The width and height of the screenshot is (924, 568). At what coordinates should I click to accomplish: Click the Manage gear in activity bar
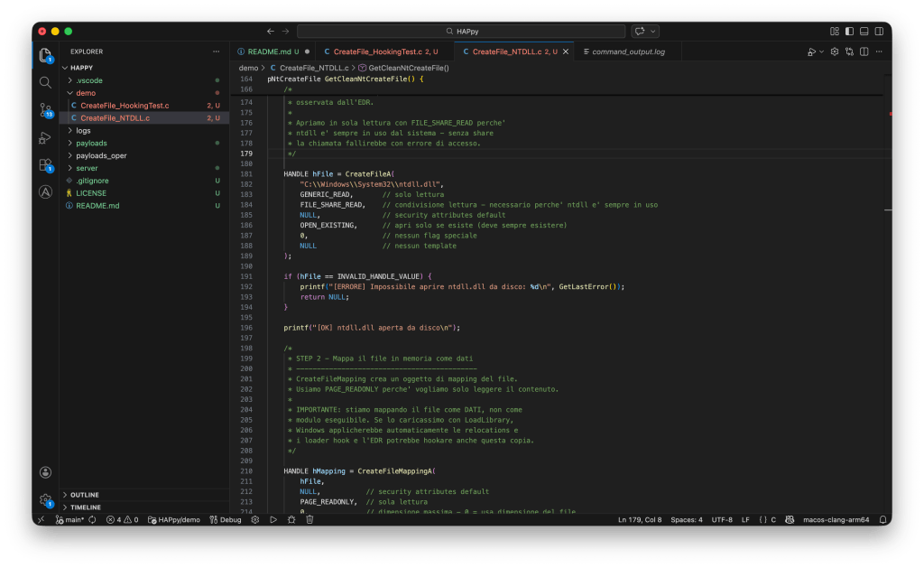[x=45, y=499]
